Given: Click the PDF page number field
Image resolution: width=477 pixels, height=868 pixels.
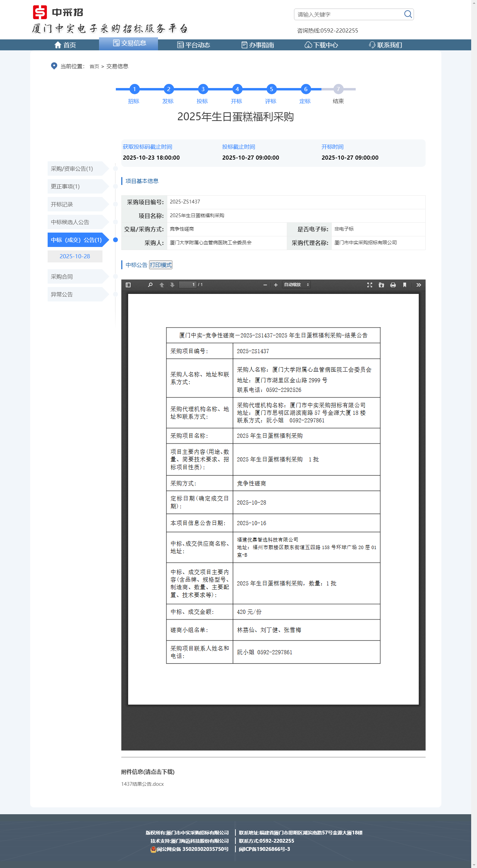Looking at the screenshot, I should [188, 285].
